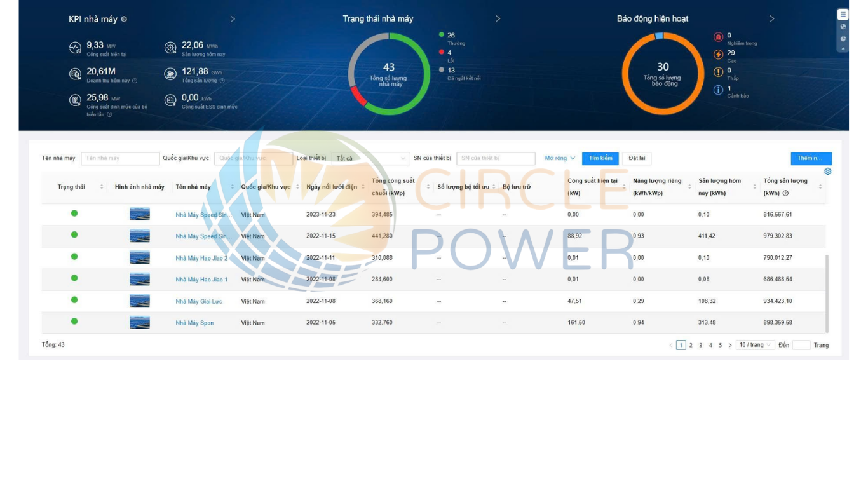The width and height of the screenshot is (868, 488).
Task: Open the pie chart view icon
Action: click(843, 39)
